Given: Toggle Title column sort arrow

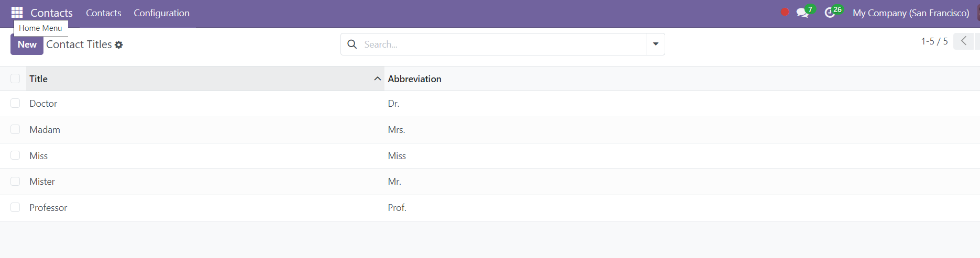Looking at the screenshot, I should click(x=377, y=78).
